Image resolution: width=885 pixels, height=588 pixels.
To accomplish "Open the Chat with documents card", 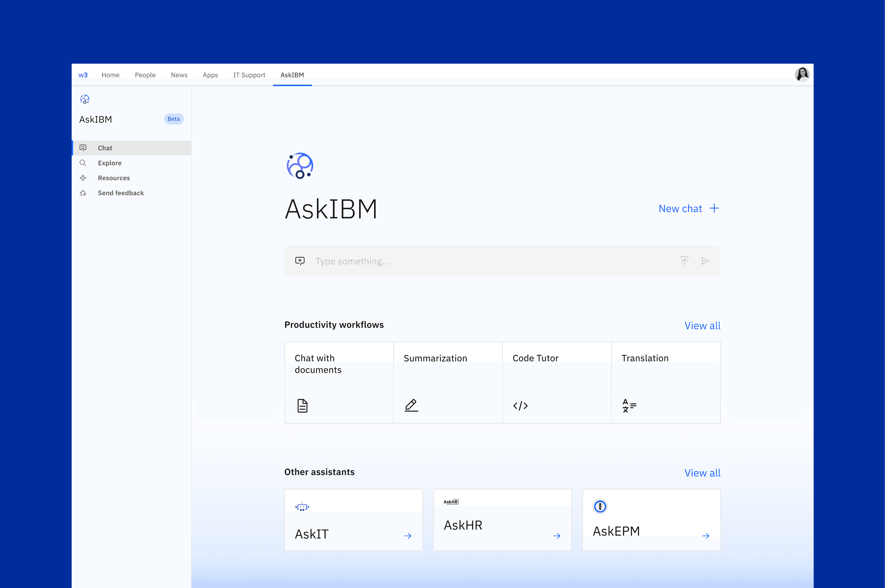I will click(339, 383).
